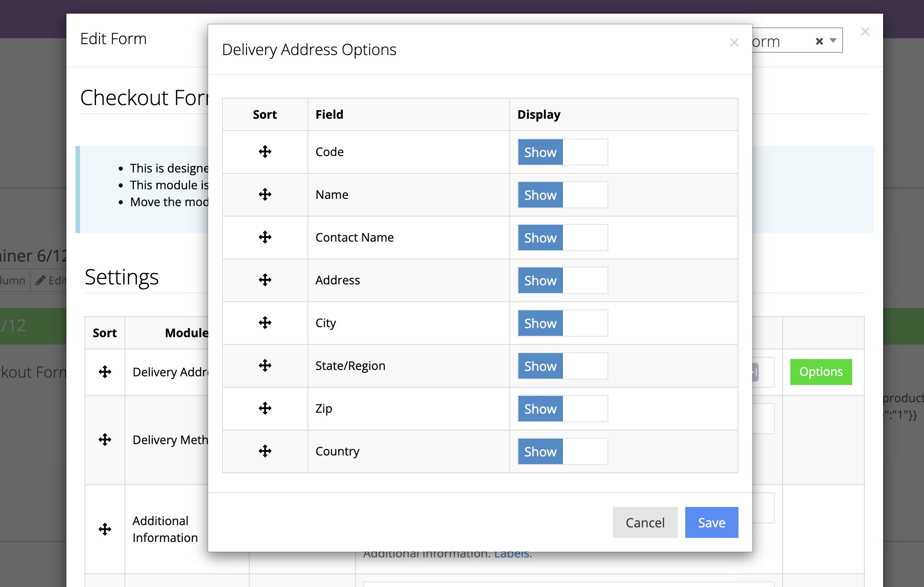Click move icon for Delivery Method module
The width and height of the screenshot is (924, 587).
[x=105, y=440]
